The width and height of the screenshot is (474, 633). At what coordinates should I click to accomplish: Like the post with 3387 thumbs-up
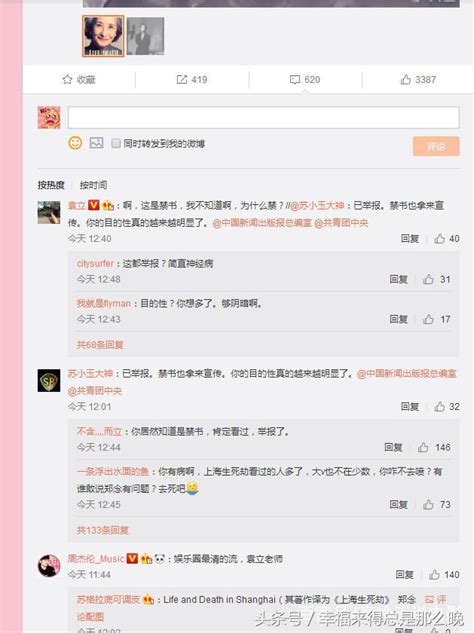coord(405,80)
